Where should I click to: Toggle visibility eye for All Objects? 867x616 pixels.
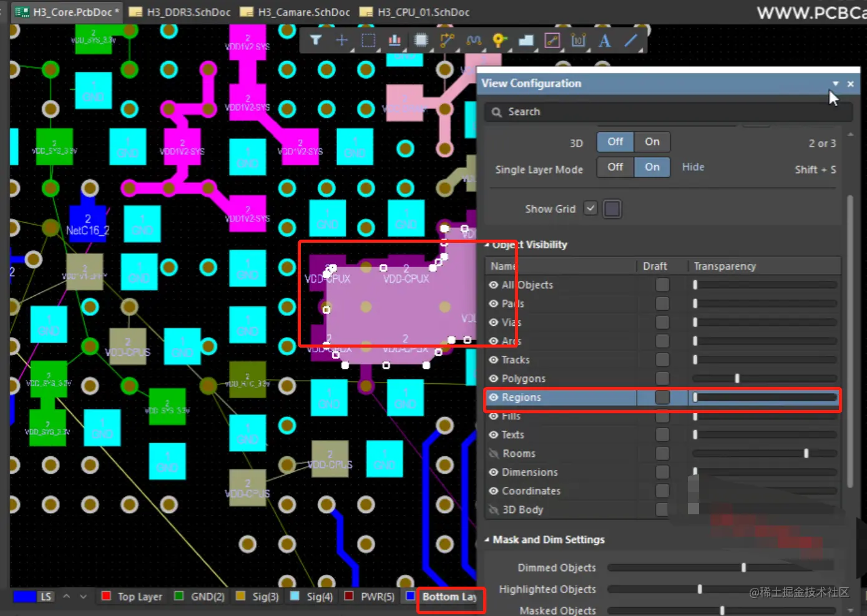pyautogui.click(x=494, y=285)
